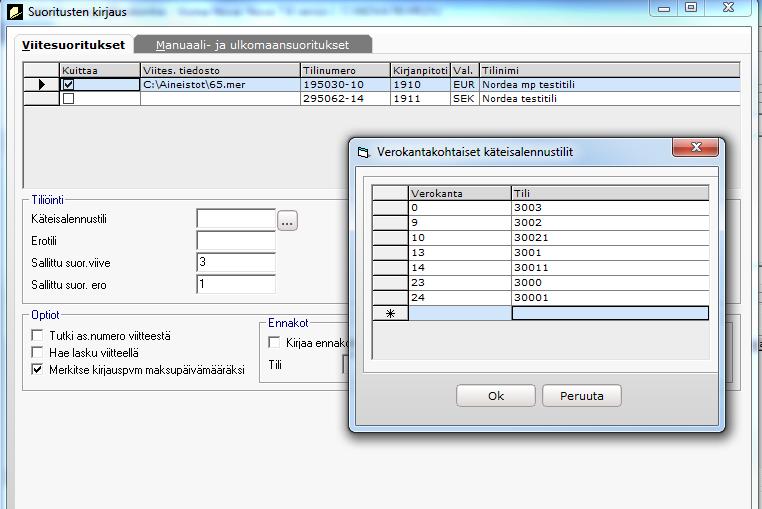Toggle Merkitse kirjauspvm maksupäivämääräksi
This screenshot has height=509, width=762.
[37, 369]
